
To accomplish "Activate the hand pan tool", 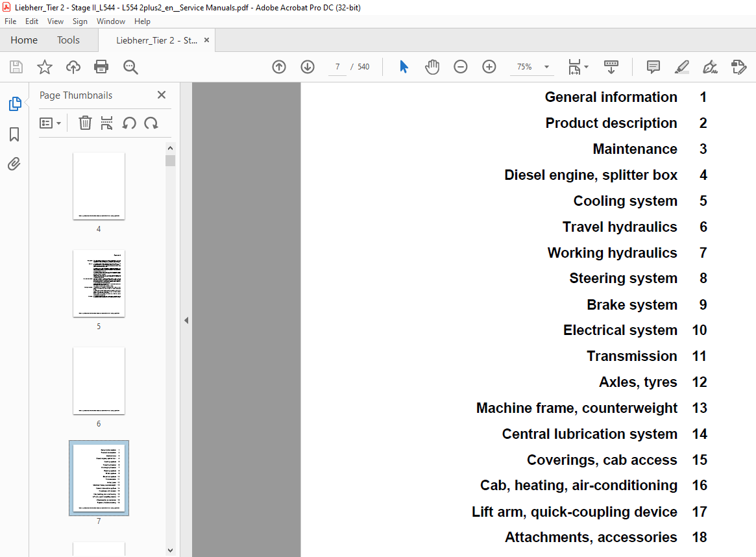I will click(x=432, y=67).
